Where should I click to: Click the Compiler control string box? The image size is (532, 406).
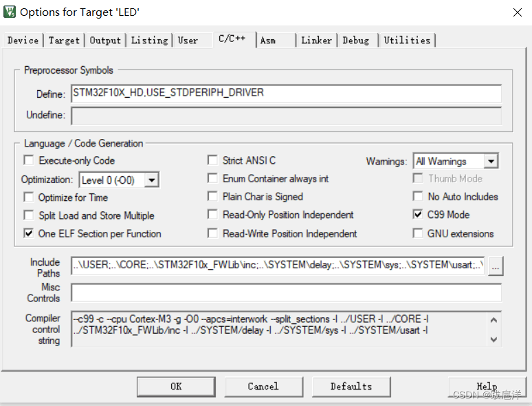coord(286,329)
